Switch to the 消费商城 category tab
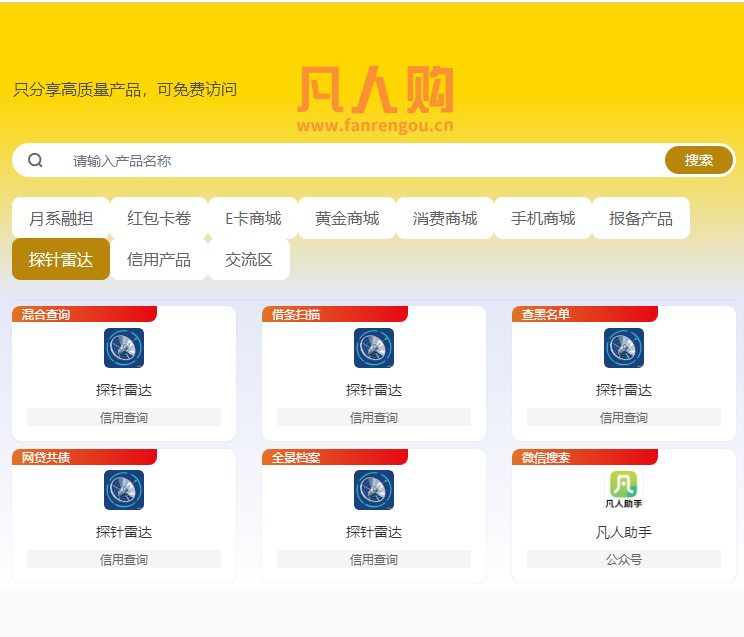The width and height of the screenshot is (744, 637). click(445, 218)
